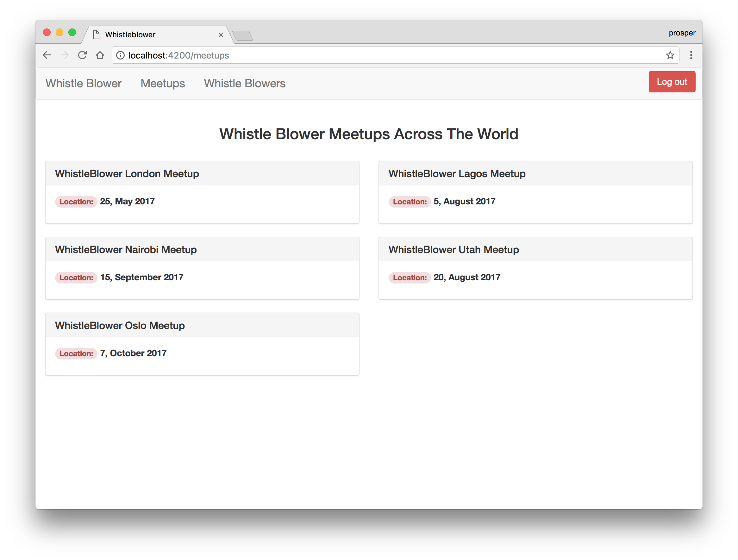Go to Whistle Blowers nav link
This screenshot has height=560, width=738.
[245, 84]
